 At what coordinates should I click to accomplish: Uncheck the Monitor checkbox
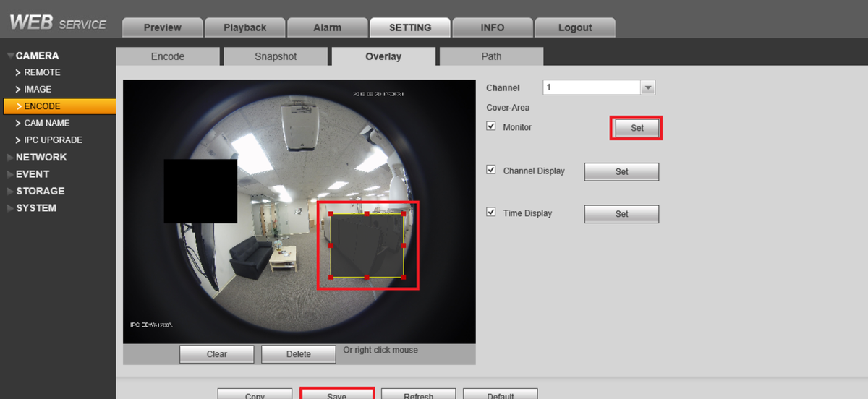point(491,126)
